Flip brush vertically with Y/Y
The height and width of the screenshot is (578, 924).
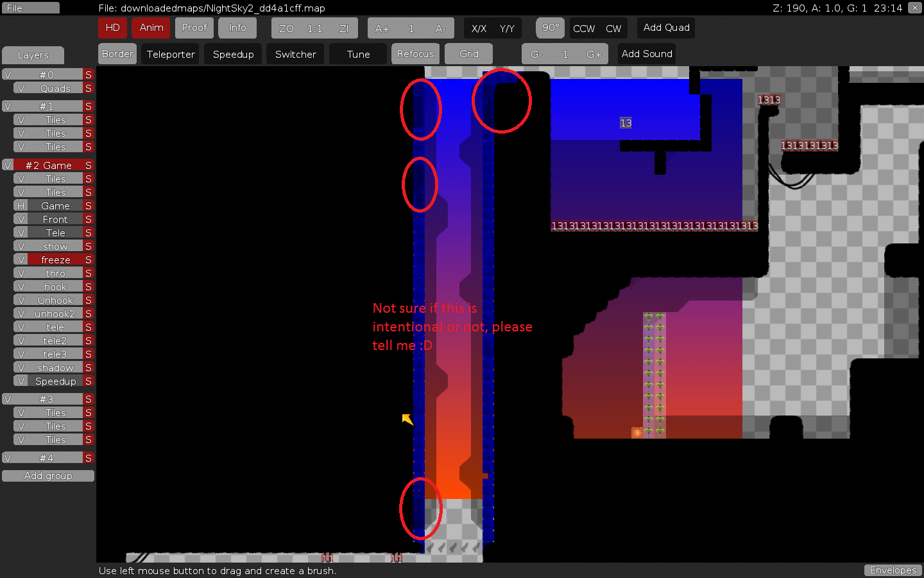[507, 28]
